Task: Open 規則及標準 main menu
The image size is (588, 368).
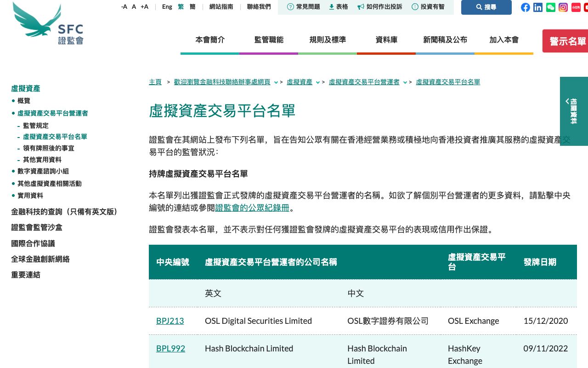Action: pos(328,40)
